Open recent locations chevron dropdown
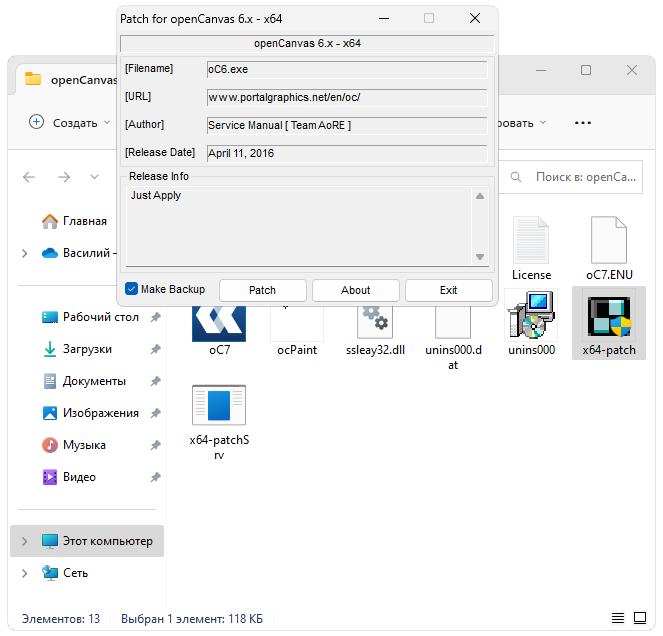 coord(94,177)
